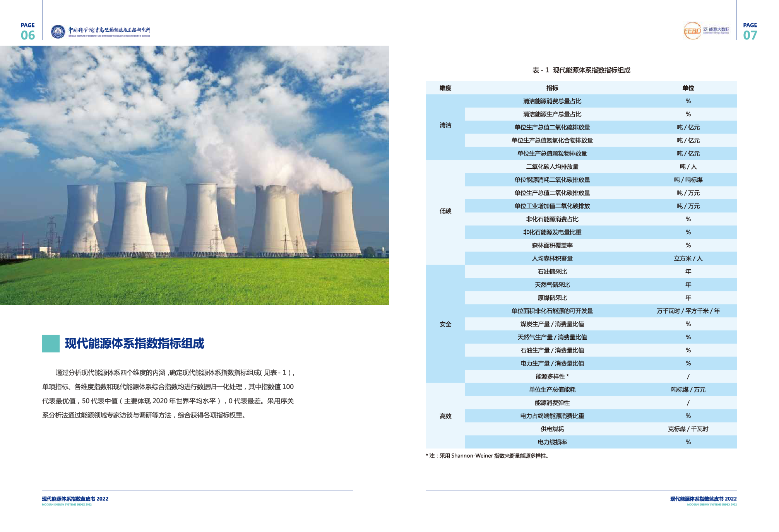The width and height of the screenshot is (779, 532).
Task: Click the table title 表-1 现代能源体系指数指标组成
Action: (x=581, y=70)
